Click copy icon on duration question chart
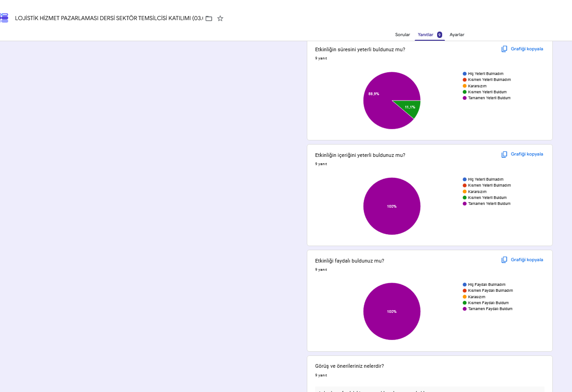 504,49
